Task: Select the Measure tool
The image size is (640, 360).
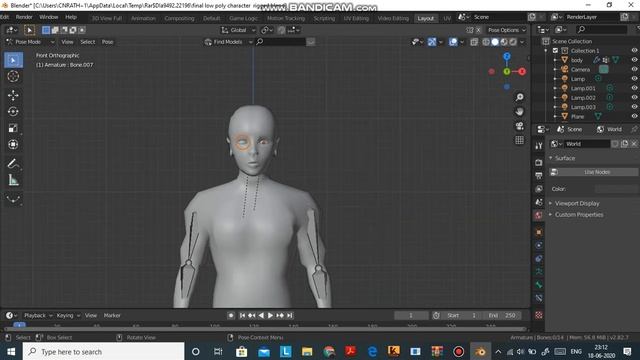Action: 13,180
